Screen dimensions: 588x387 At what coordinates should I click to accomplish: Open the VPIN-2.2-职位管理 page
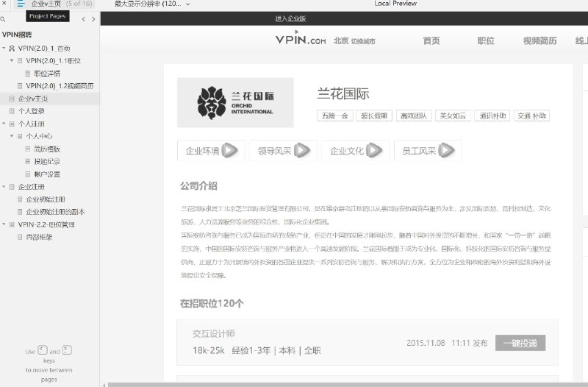click(x=46, y=224)
